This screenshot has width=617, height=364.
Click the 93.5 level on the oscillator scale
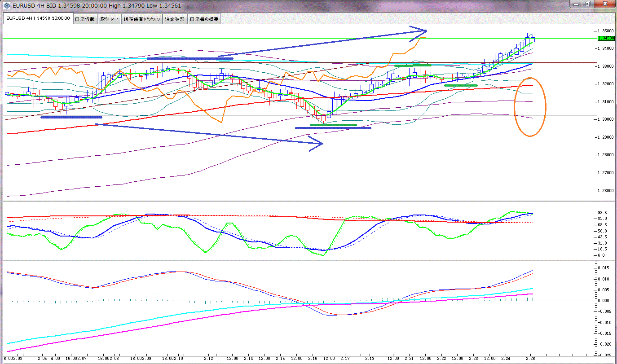(x=603, y=213)
